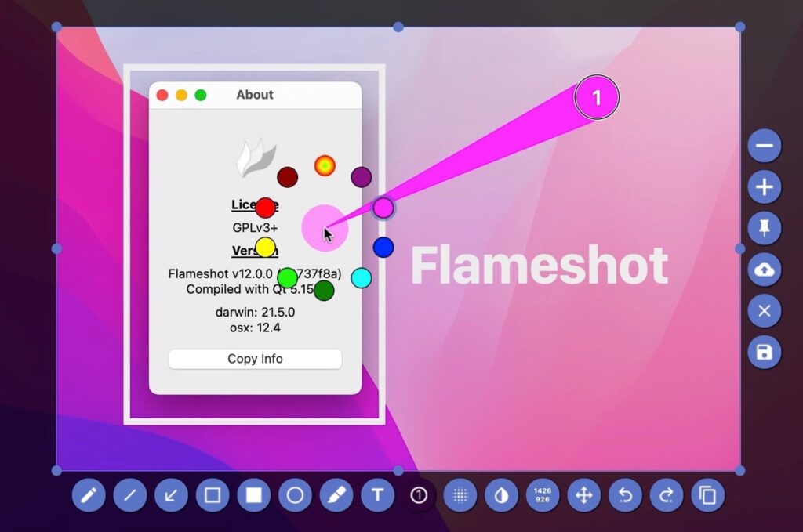This screenshot has height=532, width=803.
Task: Click the Move selection tool
Action: point(584,495)
